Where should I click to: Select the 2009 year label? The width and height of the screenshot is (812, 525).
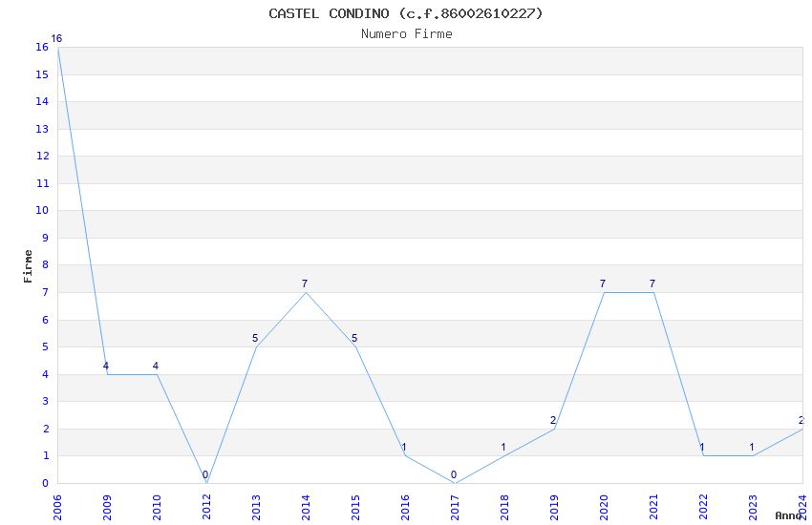coord(107,508)
